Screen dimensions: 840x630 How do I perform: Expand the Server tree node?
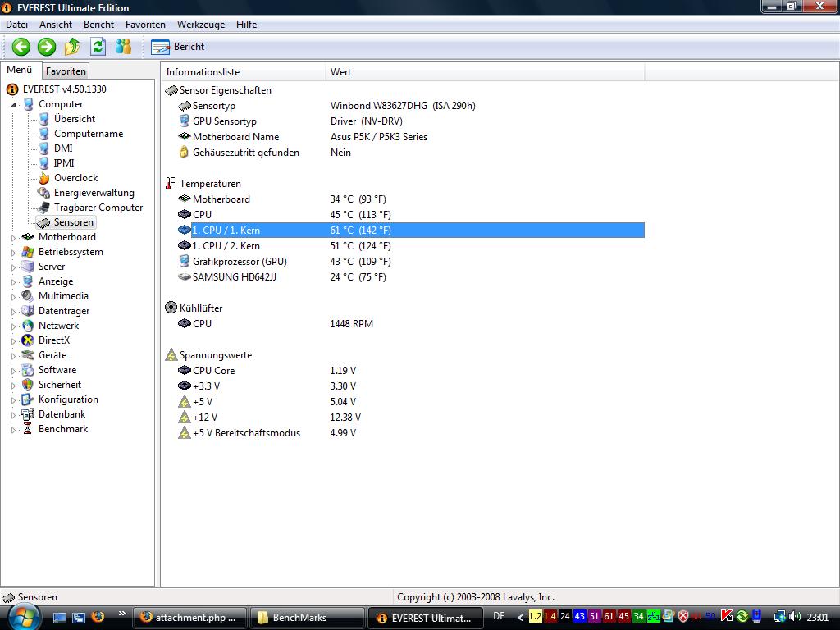click(13, 267)
